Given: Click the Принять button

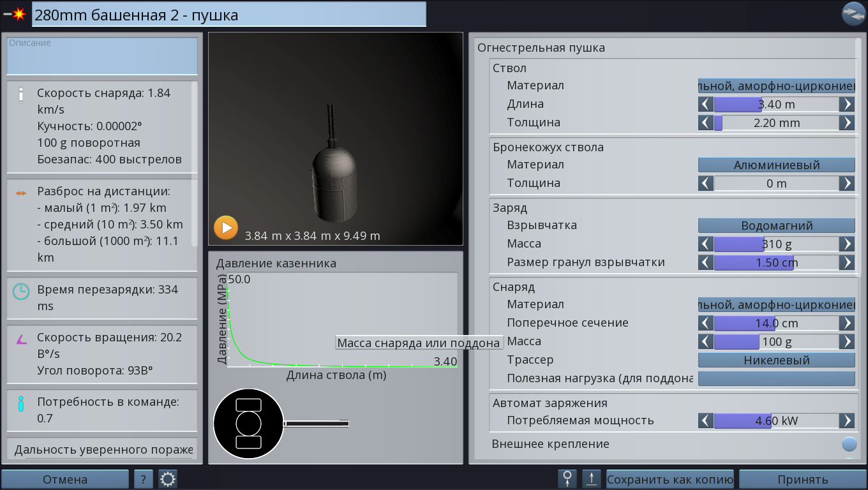Looking at the screenshot, I should [x=802, y=479].
